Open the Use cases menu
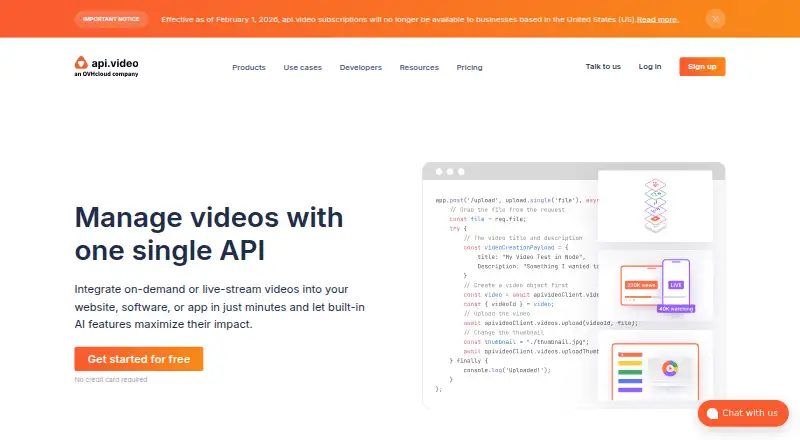The width and height of the screenshot is (800, 440). click(303, 67)
